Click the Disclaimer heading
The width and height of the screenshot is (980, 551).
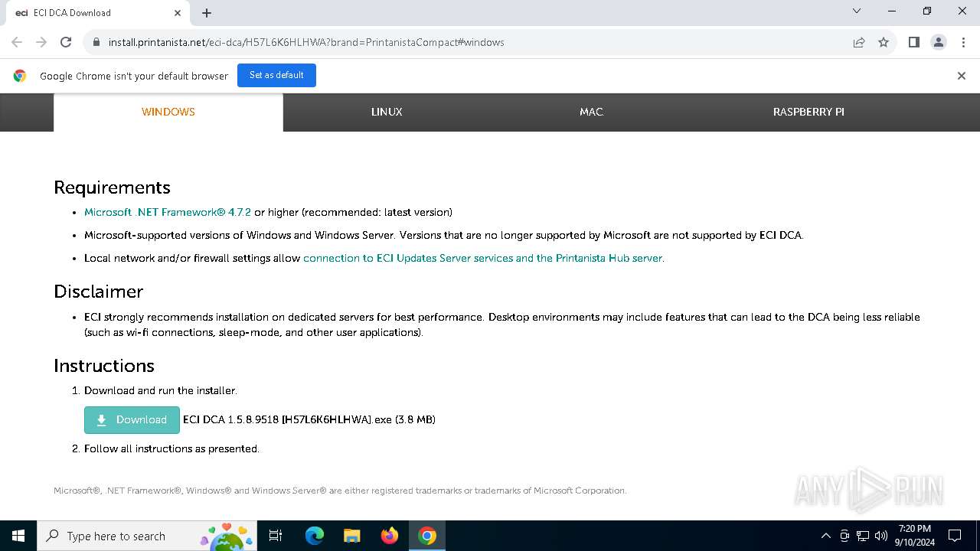point(98,292)
